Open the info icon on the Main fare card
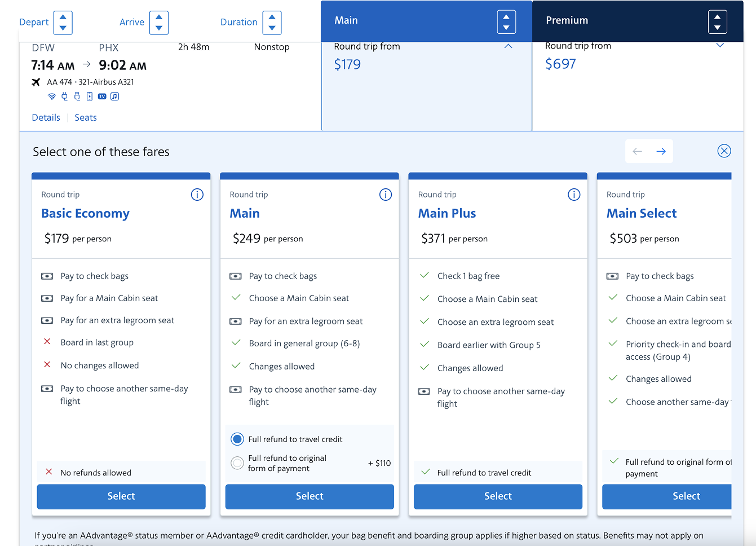This screenshot has height=546, width=756. coord(386,195)
